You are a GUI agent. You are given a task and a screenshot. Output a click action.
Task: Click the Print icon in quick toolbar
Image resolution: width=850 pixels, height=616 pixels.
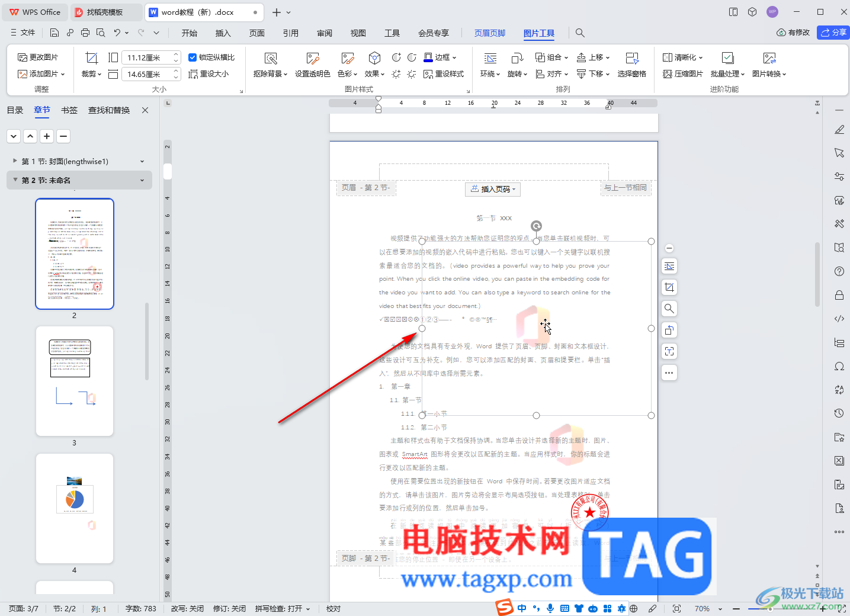tap(85, 33)
